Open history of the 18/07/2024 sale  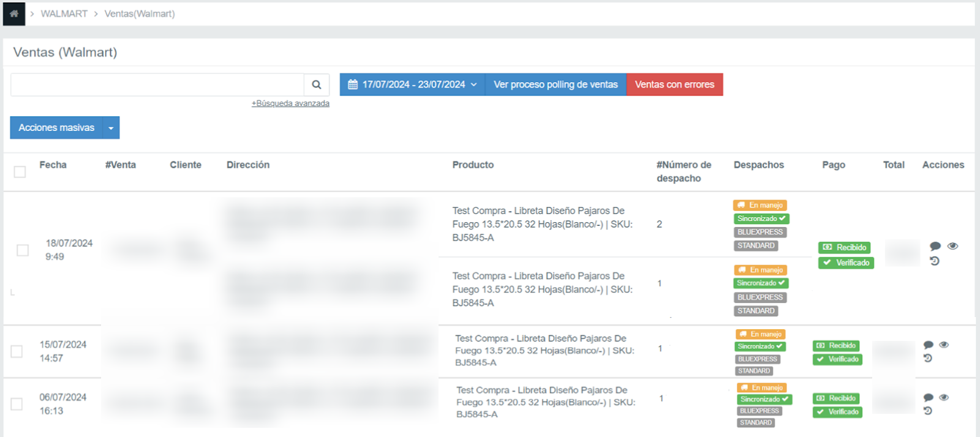(x=935, y=261)
